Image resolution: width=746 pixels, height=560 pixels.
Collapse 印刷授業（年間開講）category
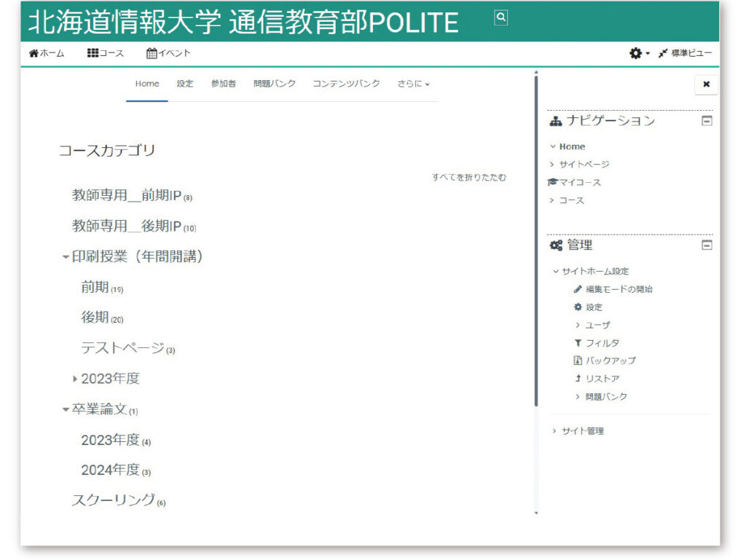(66, 257)
